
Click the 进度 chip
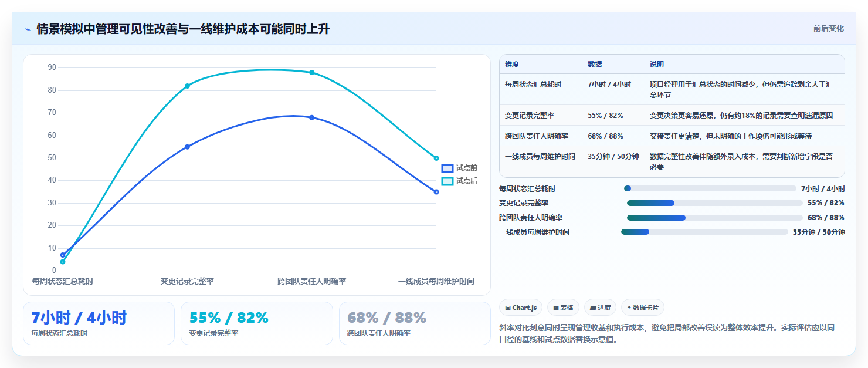pos(600,308)
